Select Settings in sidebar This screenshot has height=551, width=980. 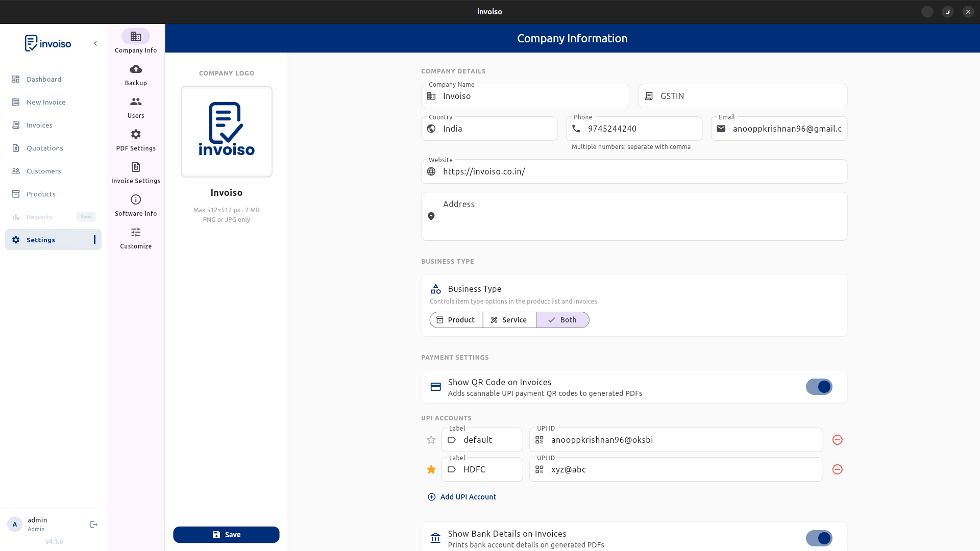coord(53,240)
